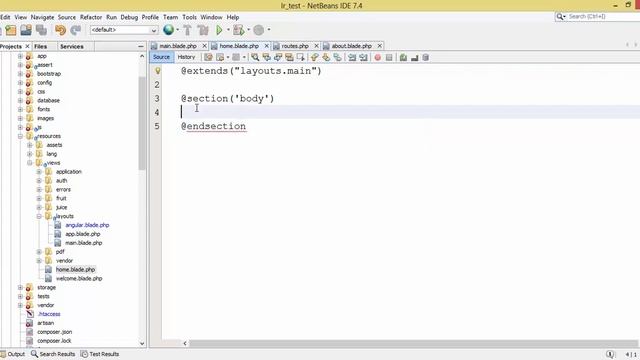Collapse the views folder node

click(30, 163)
